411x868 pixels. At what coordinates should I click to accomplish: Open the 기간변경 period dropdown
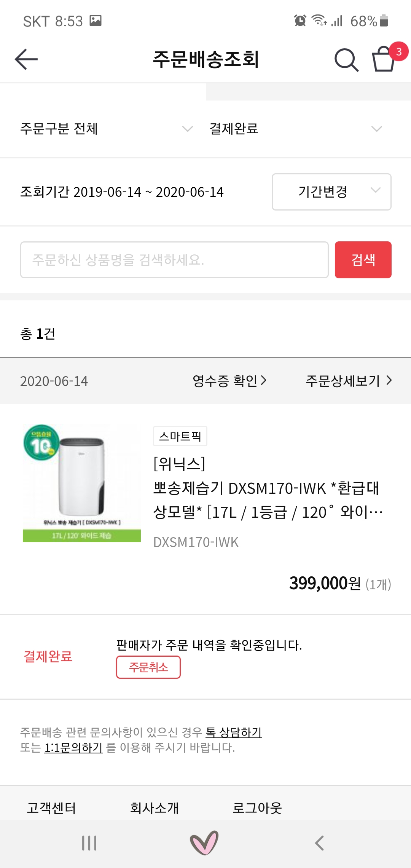[331, 192]
